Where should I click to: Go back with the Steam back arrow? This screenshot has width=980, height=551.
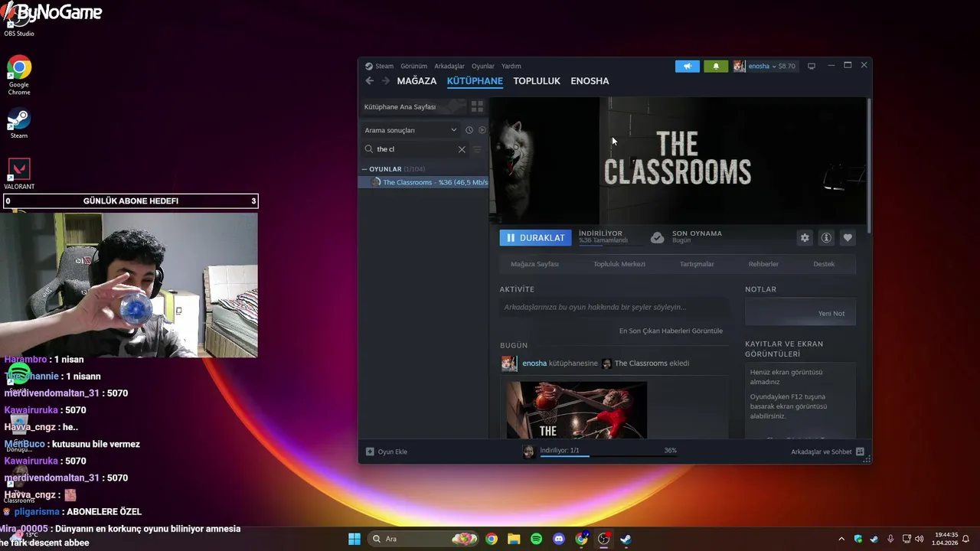pyautogui.click(x=370, y=81)
